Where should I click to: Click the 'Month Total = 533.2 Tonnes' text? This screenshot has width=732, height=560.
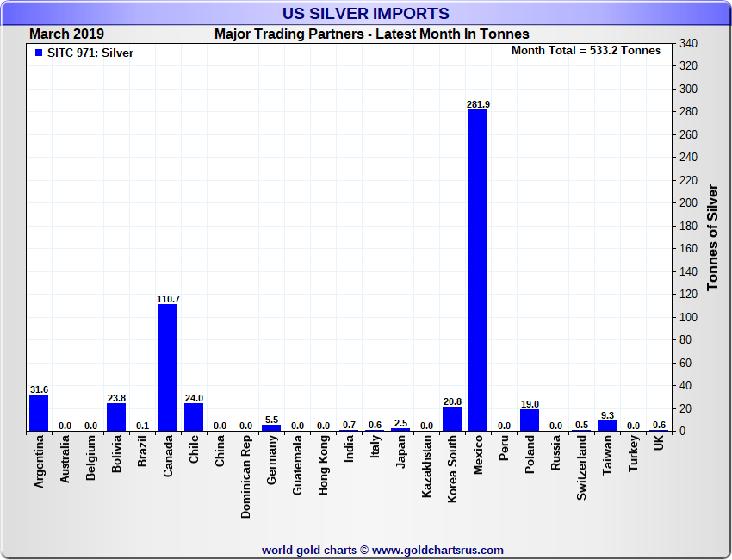coord(586,51)
